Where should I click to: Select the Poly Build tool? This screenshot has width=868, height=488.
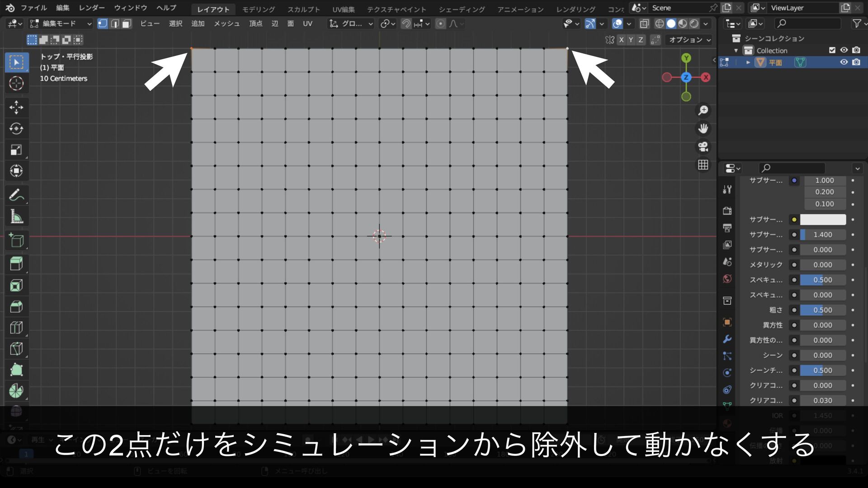(x=17, y=370)
